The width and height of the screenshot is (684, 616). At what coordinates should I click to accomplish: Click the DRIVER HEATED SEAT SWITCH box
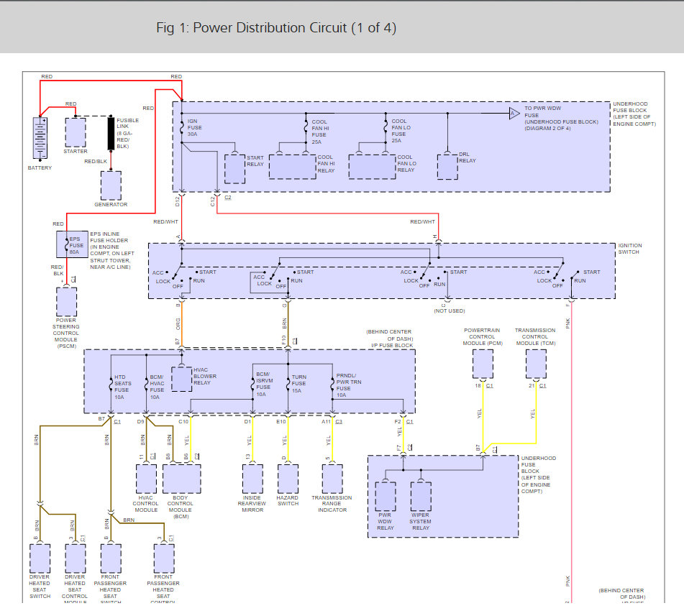[x=40, y=558]
